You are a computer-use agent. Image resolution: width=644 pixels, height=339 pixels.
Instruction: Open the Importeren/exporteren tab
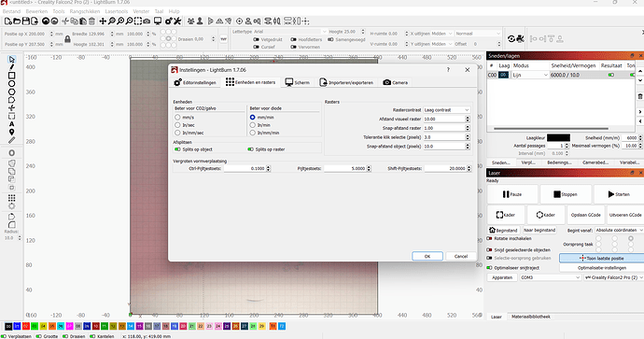346,82
